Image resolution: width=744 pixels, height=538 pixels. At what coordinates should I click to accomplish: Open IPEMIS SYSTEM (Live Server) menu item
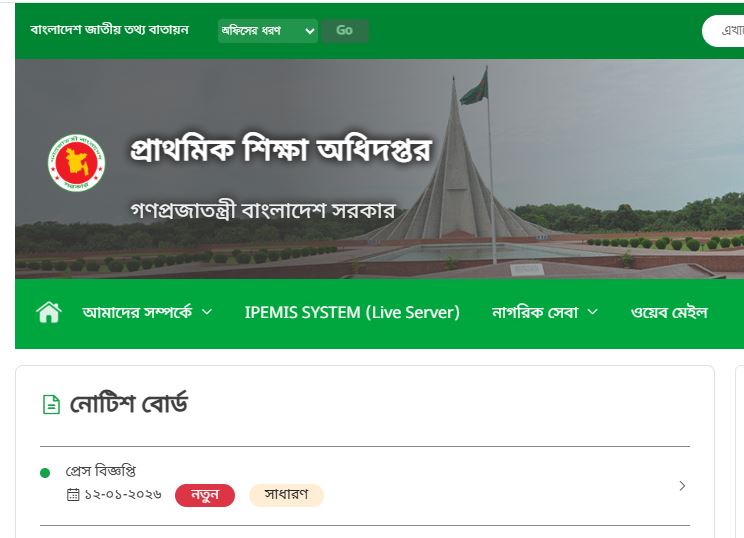[x=352, y=313]
